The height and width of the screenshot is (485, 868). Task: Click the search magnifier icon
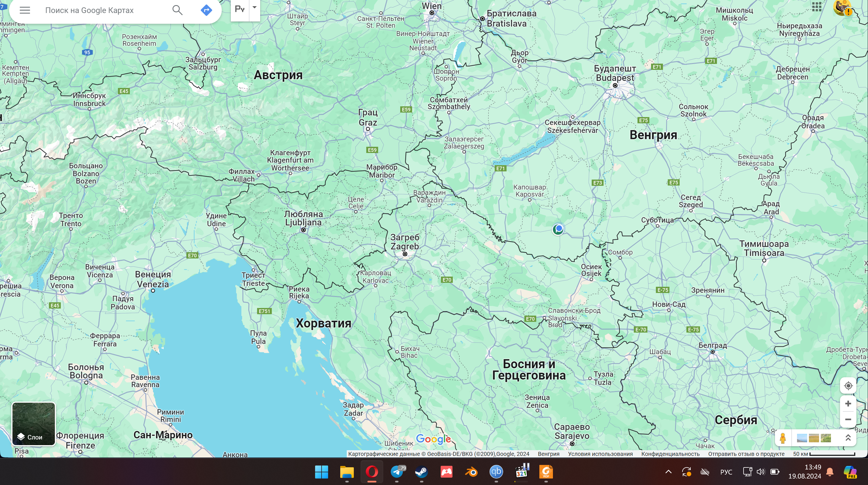(x=177, y=10)
